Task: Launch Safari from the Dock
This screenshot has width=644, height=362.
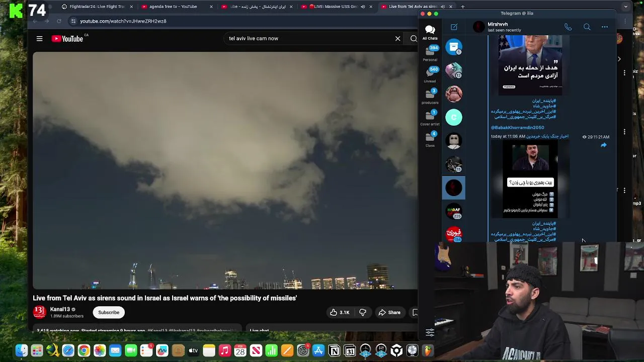Action: (x=68, y=350)
